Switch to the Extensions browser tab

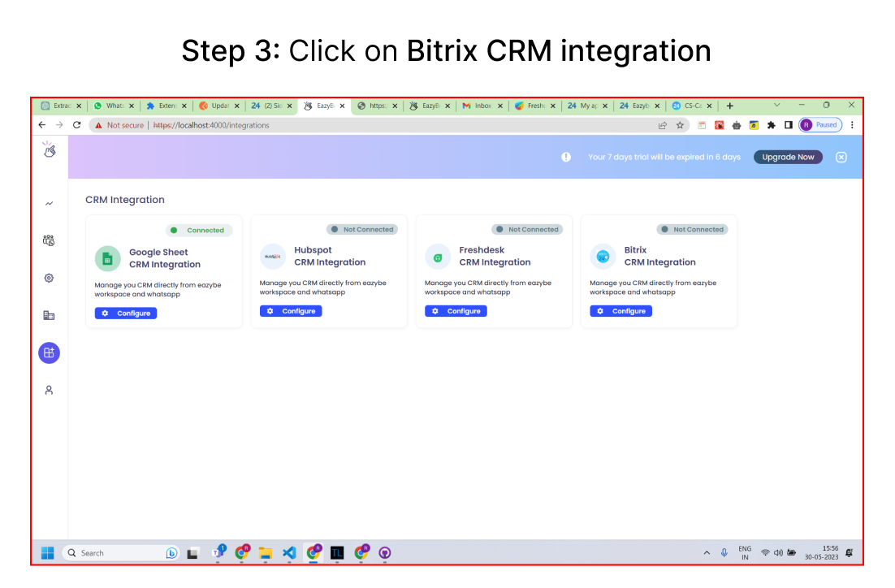(x=166, y=106)
